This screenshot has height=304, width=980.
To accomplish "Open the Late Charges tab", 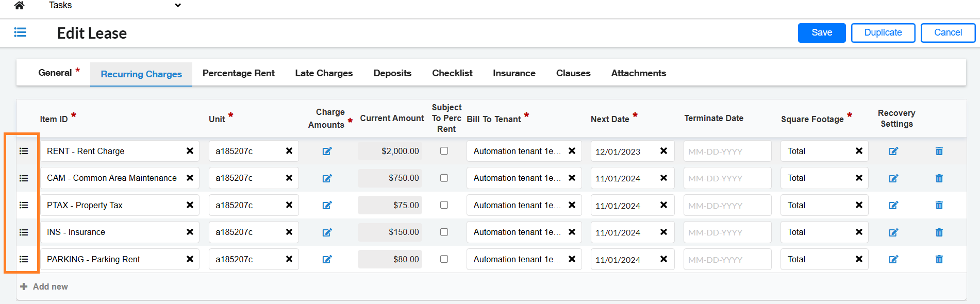I will click(324, 73).
